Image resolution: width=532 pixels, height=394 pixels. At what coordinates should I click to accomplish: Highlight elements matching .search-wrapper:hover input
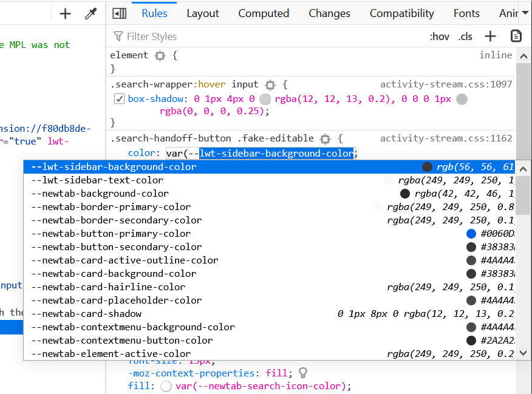tap(270, 85)
